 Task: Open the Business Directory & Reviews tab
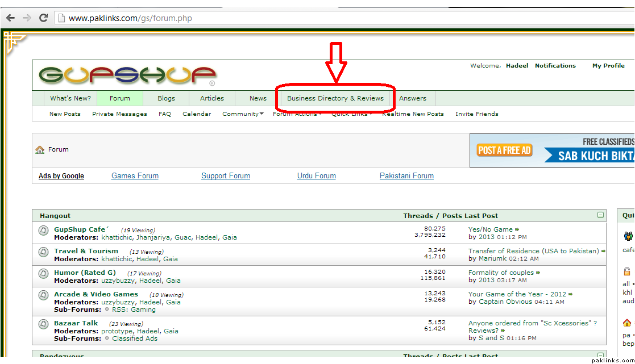pos(335,98)
